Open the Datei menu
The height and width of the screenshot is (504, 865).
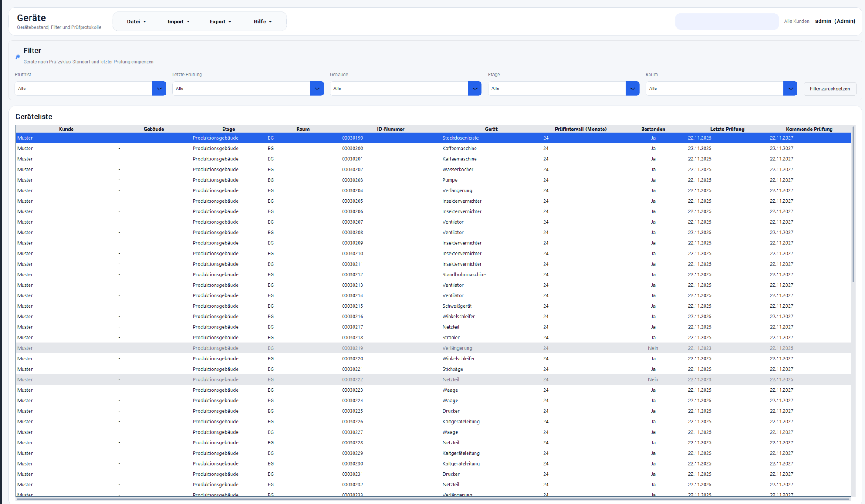(x=136, y=22)
